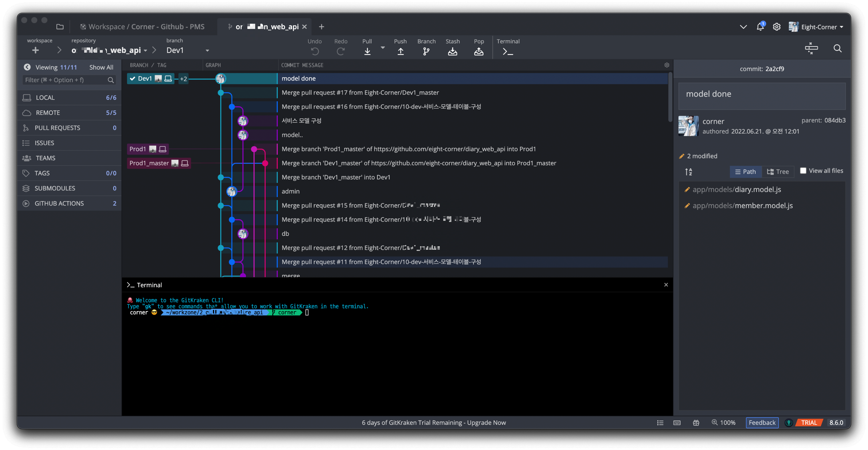Pull changes with the Pull icon

[x=367, y=52]
